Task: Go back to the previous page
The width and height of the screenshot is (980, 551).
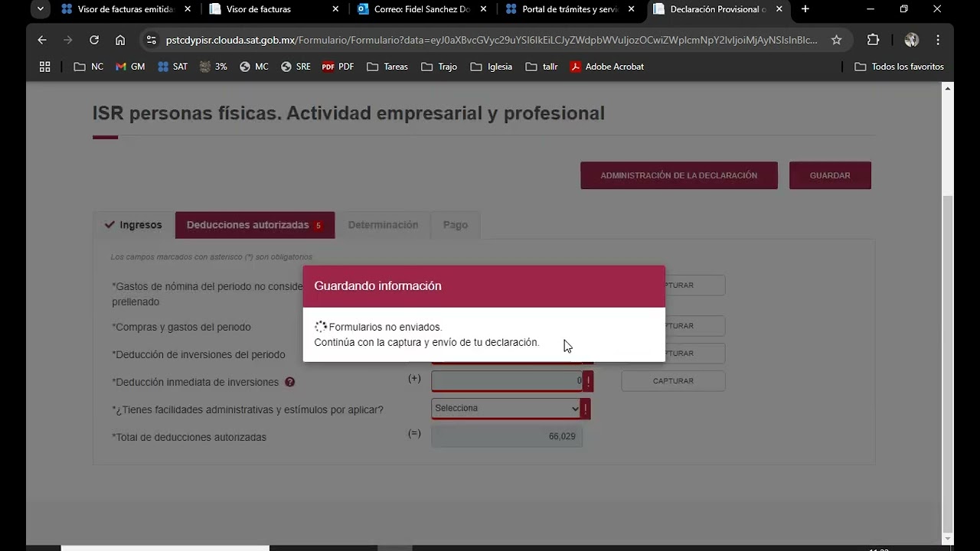Action: point(42,40)
